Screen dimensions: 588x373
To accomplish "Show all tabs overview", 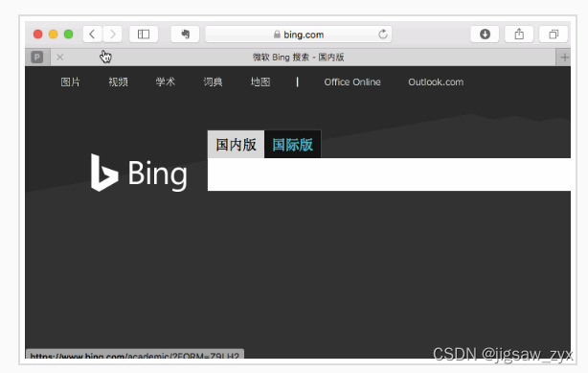I will [554, 35].
